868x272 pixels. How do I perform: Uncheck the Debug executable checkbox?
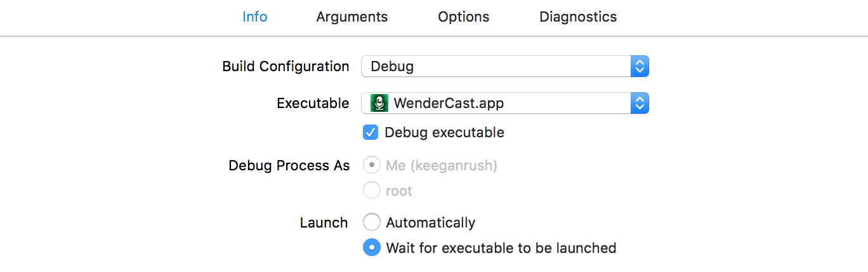(371, 132)
